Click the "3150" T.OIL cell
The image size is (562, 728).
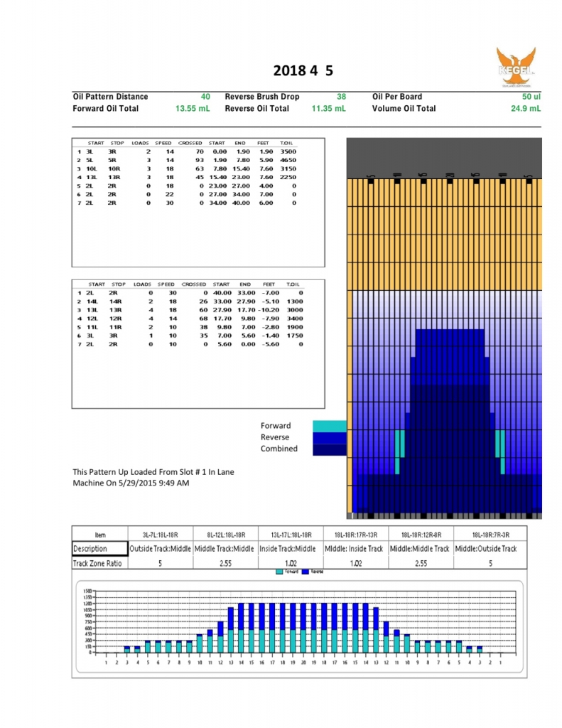click(x=288, y=168)
